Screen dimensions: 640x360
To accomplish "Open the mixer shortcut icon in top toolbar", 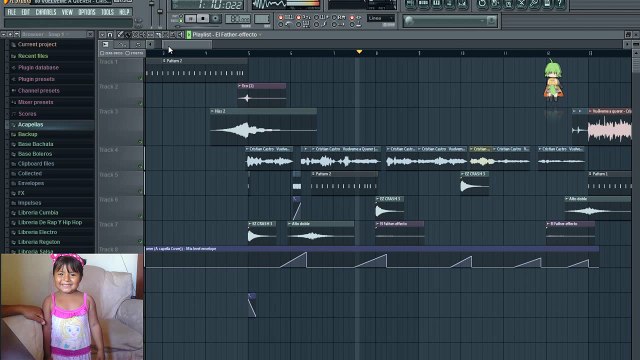I will coord(463,4).
